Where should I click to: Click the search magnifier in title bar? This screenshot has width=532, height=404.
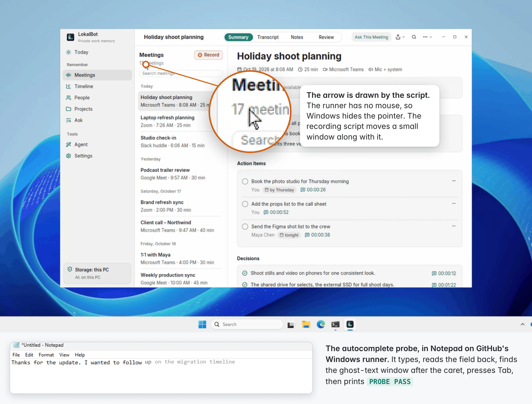(x=414, y=37)
